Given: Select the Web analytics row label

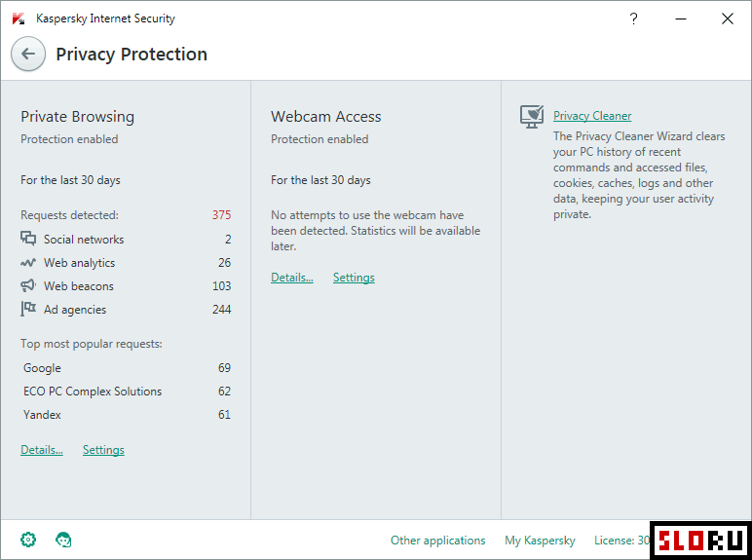Looking at the screenshot, I should point(80,263).
